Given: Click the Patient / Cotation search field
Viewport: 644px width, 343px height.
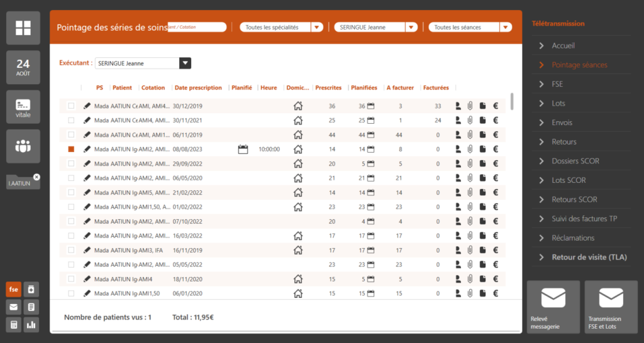Looking at the screenshot, I should (x=197, y=27).
